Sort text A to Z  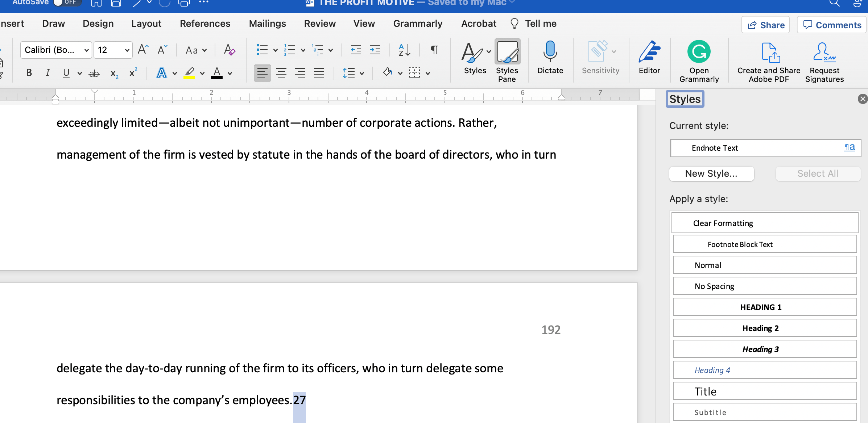404,50
